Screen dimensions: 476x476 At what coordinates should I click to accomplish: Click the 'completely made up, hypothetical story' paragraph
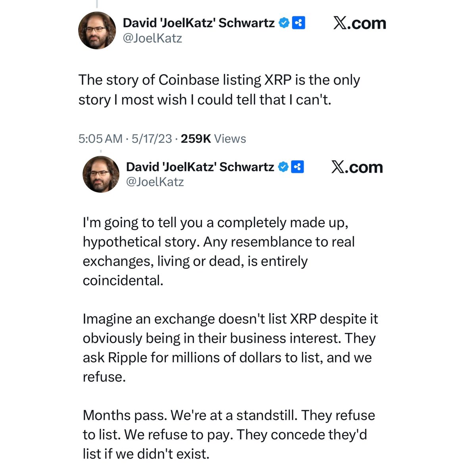(x=219, y=251)
